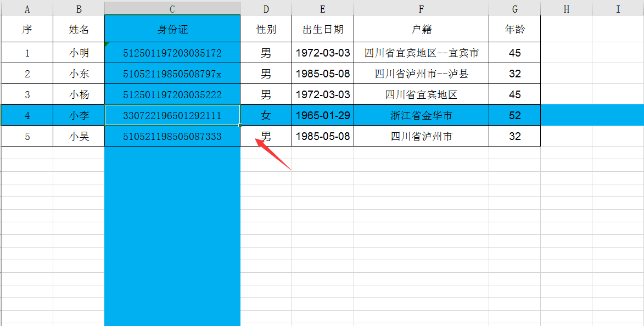Click gender cell 男 in 小杨 row

266,94
